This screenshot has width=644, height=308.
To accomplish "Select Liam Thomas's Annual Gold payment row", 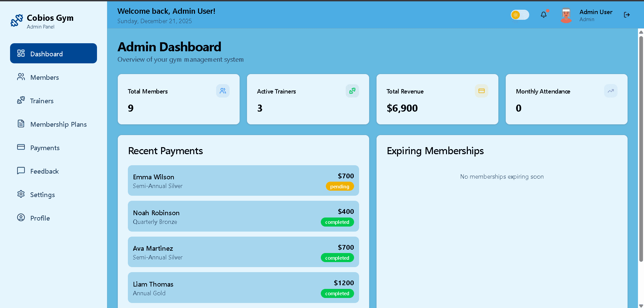I will 243,288.
